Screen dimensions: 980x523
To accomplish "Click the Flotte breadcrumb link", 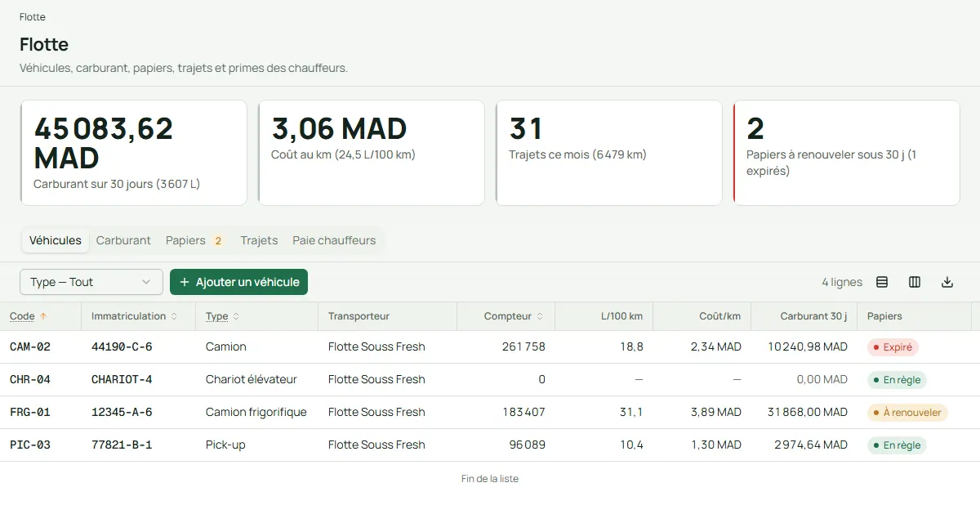I will (x=33, y=17).
